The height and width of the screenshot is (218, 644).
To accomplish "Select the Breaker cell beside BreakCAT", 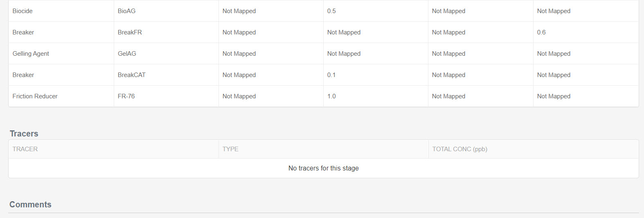I will [23, 75].
